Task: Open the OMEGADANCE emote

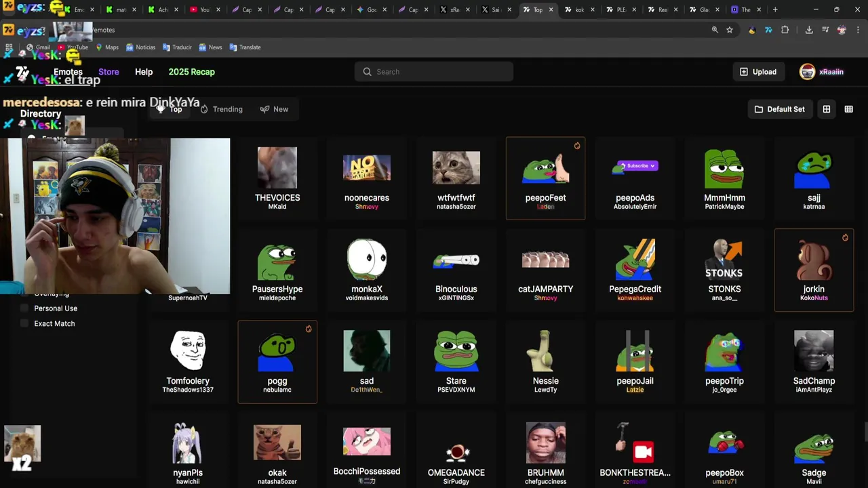Action: [x=456, y=451]
